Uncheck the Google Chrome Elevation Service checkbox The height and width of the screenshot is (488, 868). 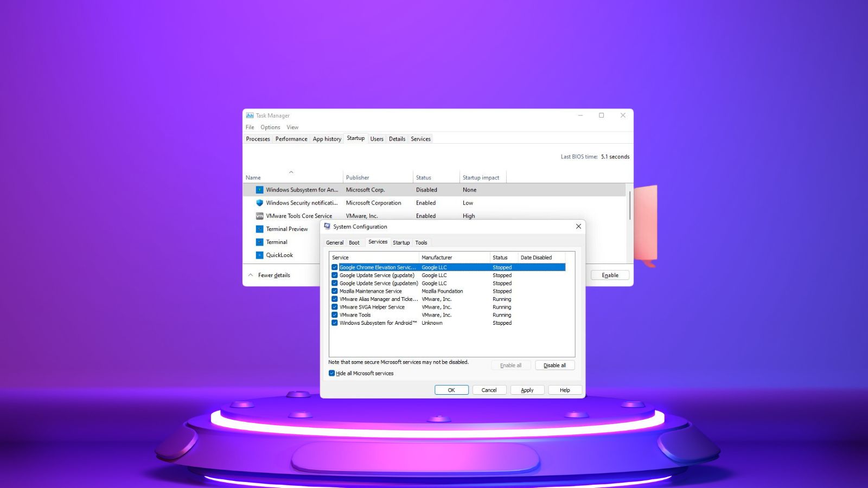point(335,267)
